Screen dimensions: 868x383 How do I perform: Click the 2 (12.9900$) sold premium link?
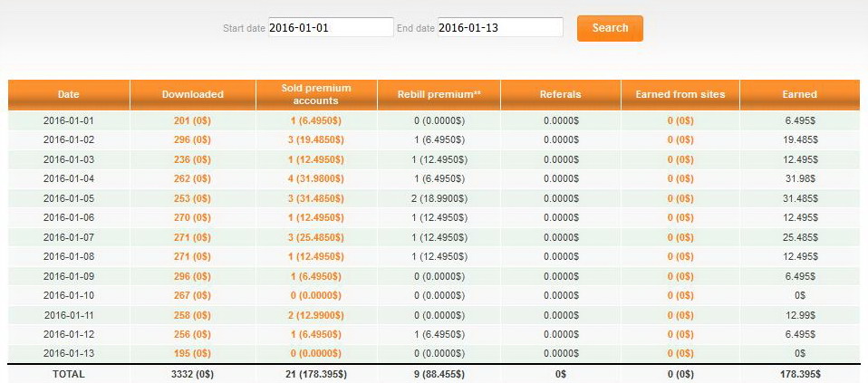pyautogui.click(x=316, y=314)
